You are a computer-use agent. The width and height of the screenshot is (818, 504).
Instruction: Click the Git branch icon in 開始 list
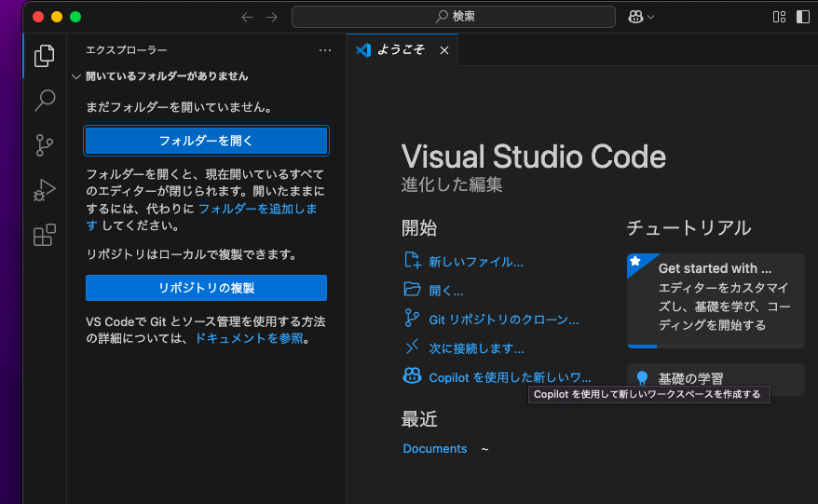pyautogui.click(x=412, y=318)
